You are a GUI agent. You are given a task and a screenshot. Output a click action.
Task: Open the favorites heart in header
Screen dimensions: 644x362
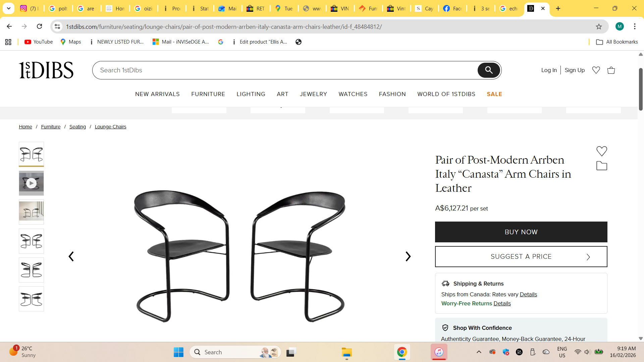[x=596, y=70]
